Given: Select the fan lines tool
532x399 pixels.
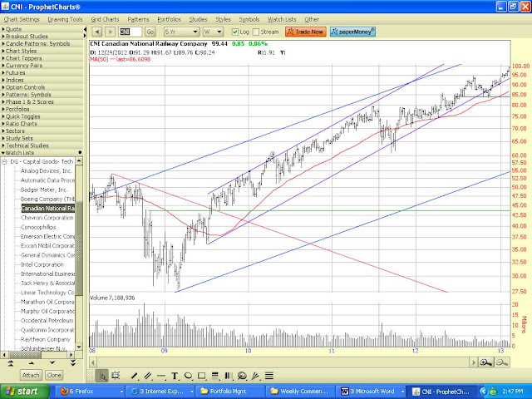Looking at the screenshot, I should pyautogui.click(x=255, y=376).
